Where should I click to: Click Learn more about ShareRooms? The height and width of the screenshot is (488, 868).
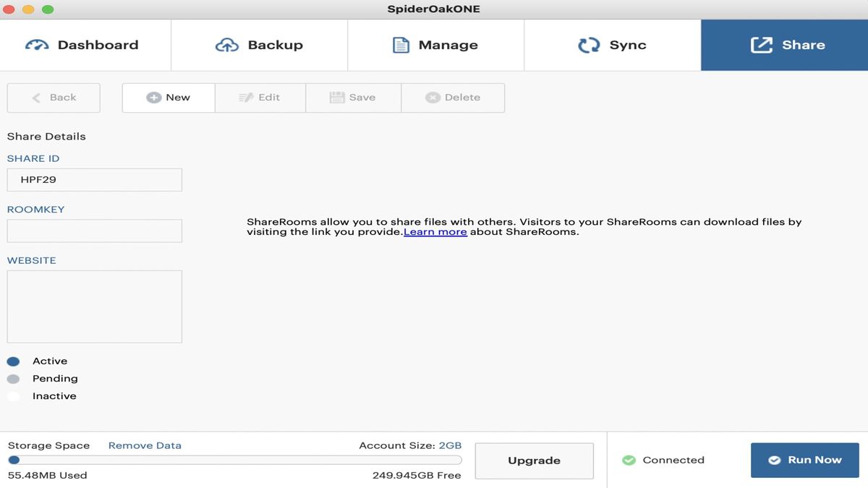click(436, 231)
